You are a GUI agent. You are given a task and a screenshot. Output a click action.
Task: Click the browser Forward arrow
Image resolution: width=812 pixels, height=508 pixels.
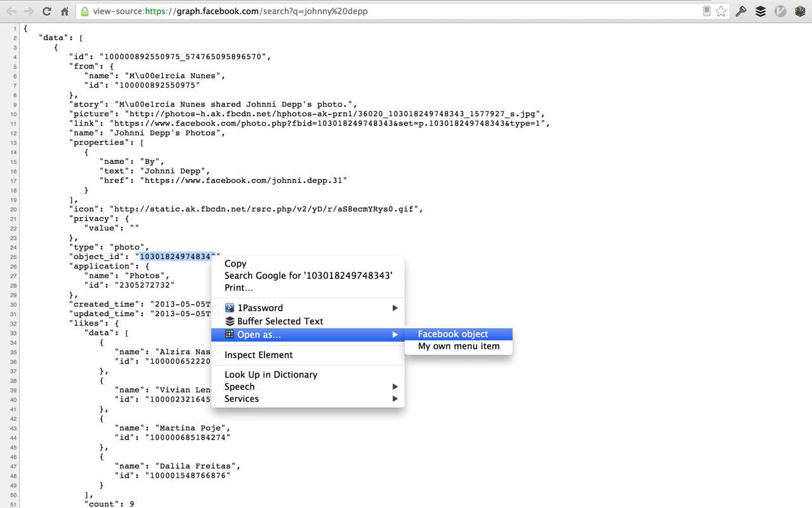pyautogui.click(x=29, y=11)
